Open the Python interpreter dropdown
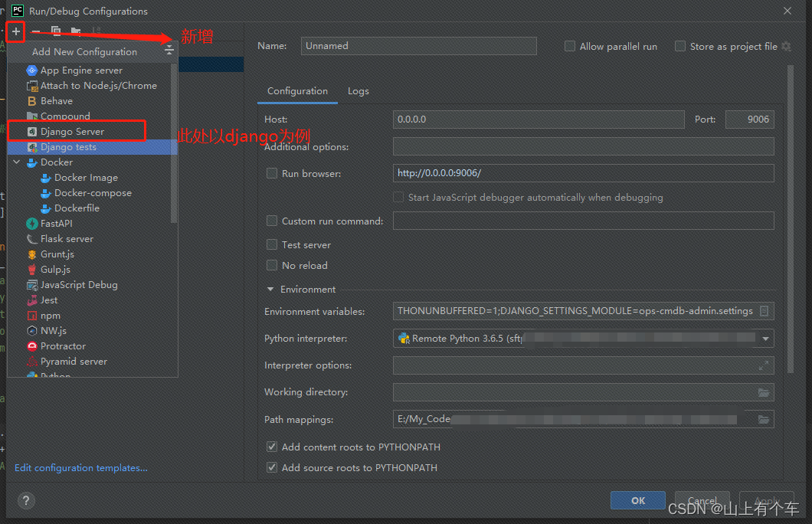This screenshot has width=812, height=524. tap(765, 339)
